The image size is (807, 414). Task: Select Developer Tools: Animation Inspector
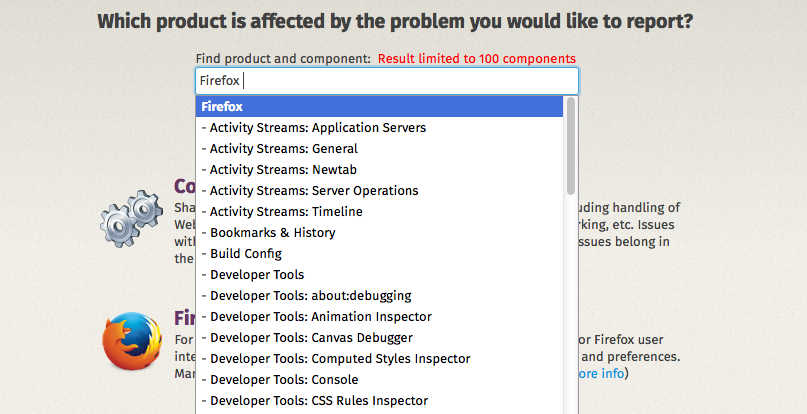(x=379, y=317)
